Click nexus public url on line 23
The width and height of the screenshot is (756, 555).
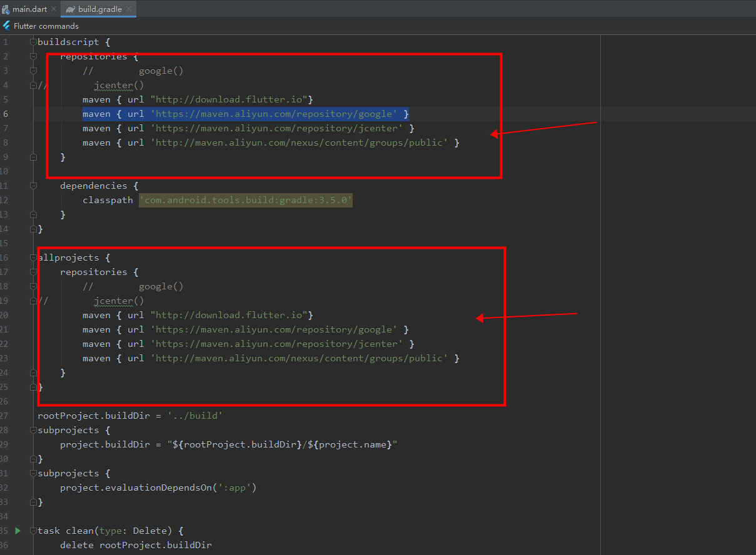[300, 358]
